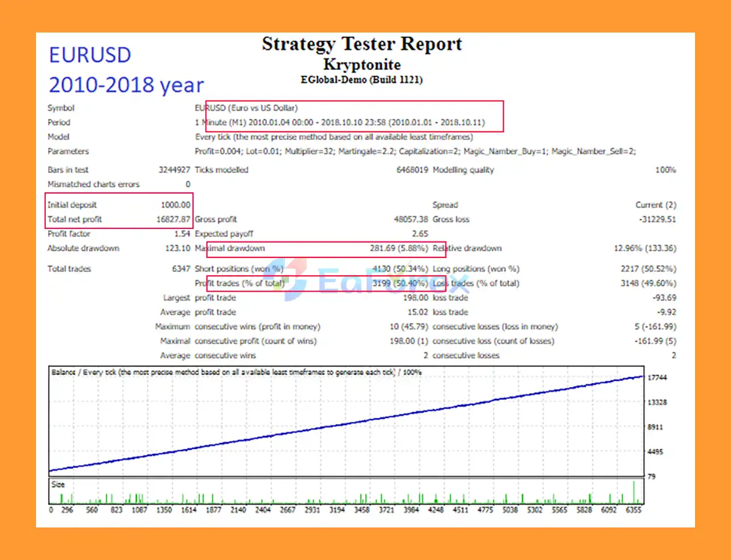Select the EGlobal-Demo (Build 1121) line
The image size is (731, 560).
click(x=362, y=80)
